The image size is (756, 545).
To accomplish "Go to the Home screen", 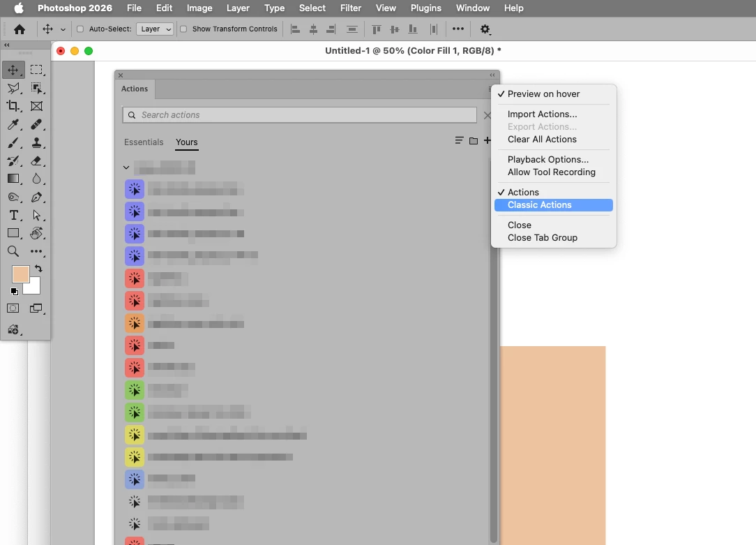I will tap(20, 29).
